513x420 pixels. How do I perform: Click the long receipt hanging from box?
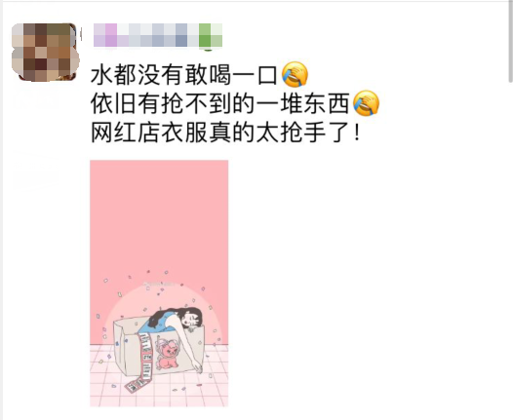click(x=140, y=362)
